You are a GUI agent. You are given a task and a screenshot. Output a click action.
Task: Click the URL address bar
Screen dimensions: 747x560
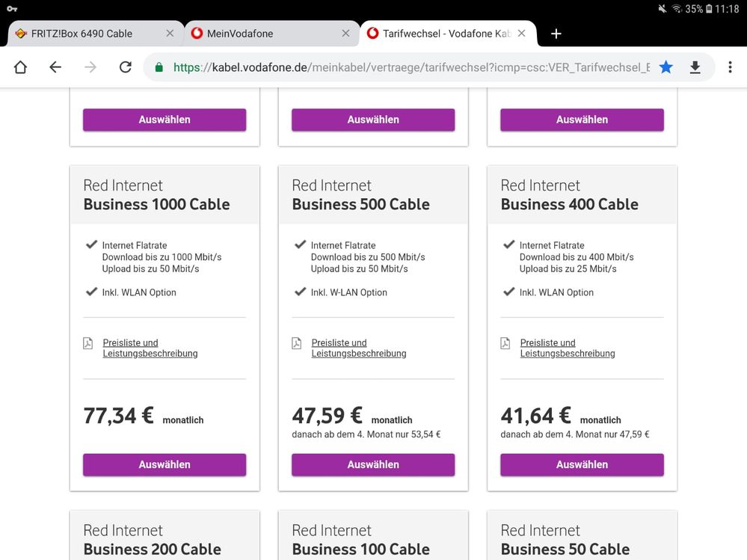point(410,67)
